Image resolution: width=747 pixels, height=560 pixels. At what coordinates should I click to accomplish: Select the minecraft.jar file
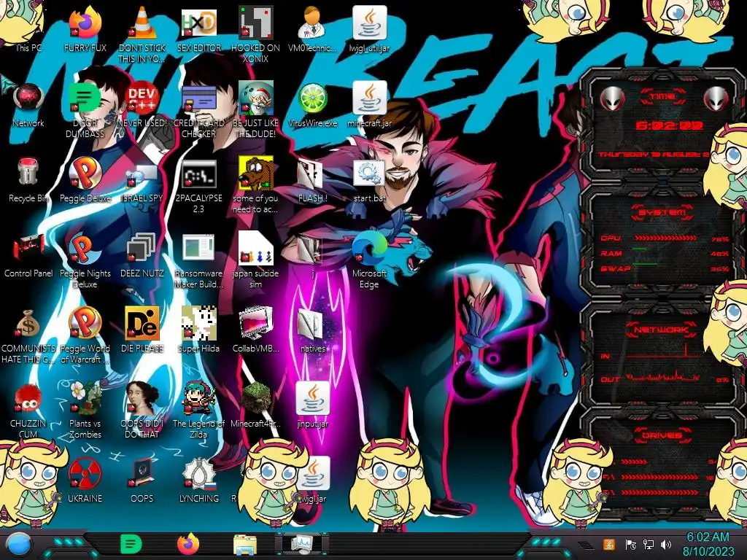[x=369, y=104]
